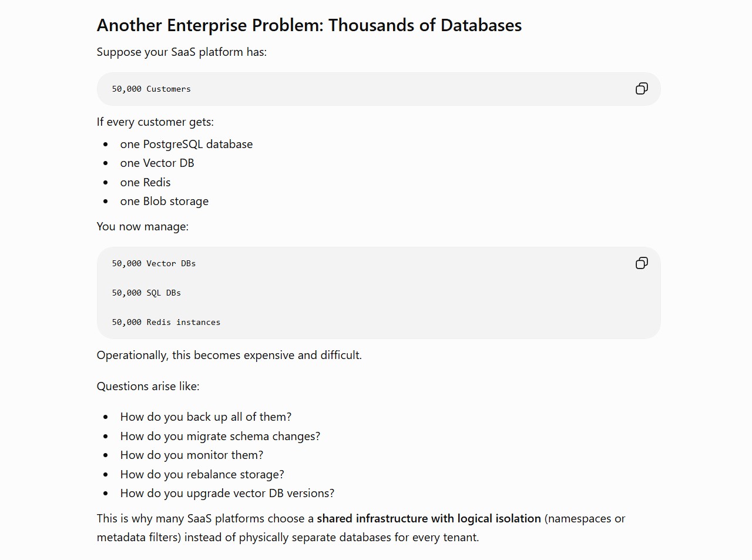
Task: Click "How do you monitor them?" bullet
Action: (192, 455)
